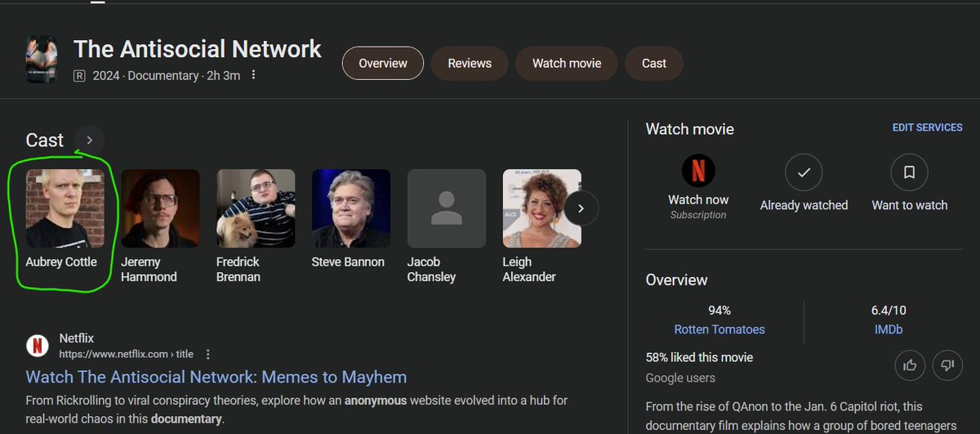This screenshot has height=434, width=980.
Task: Click the Cast heading
Action: pos(45,141)
